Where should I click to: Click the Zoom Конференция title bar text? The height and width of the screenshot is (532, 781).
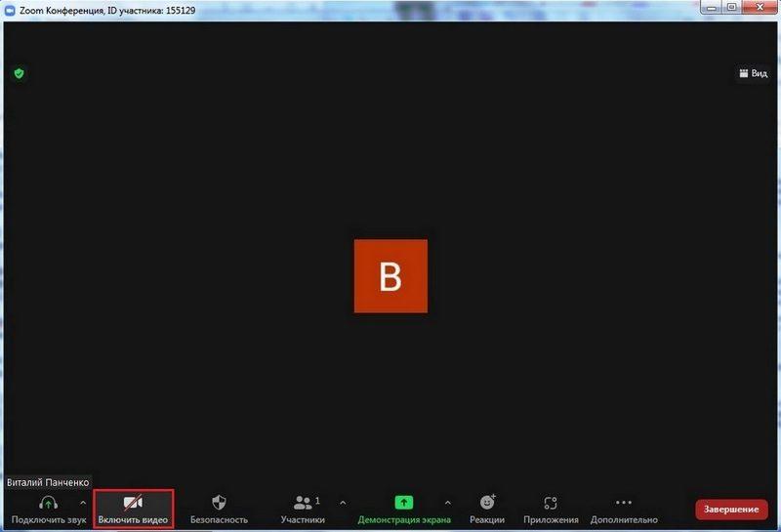pos(107,11)
